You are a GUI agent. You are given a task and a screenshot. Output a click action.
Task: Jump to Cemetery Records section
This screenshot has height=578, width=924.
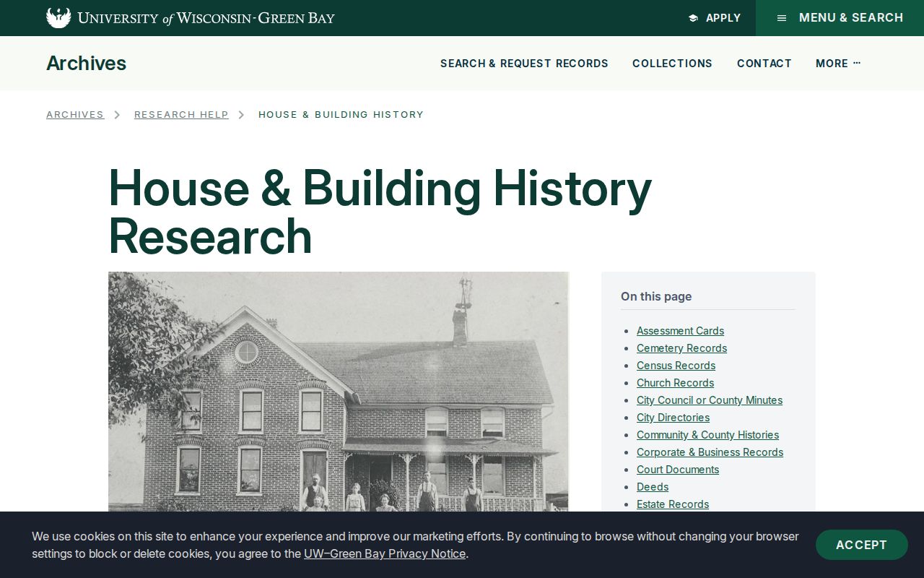click(681, 348)
